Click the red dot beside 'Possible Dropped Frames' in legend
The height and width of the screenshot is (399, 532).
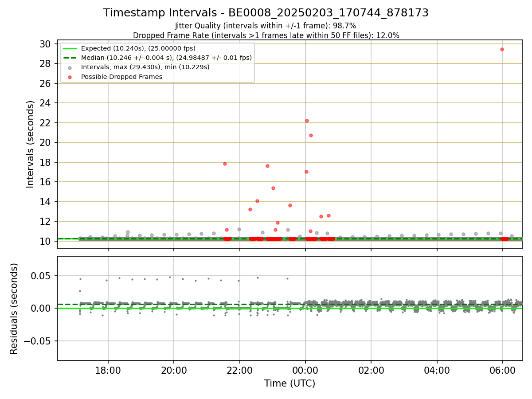(x=70, y=77)
